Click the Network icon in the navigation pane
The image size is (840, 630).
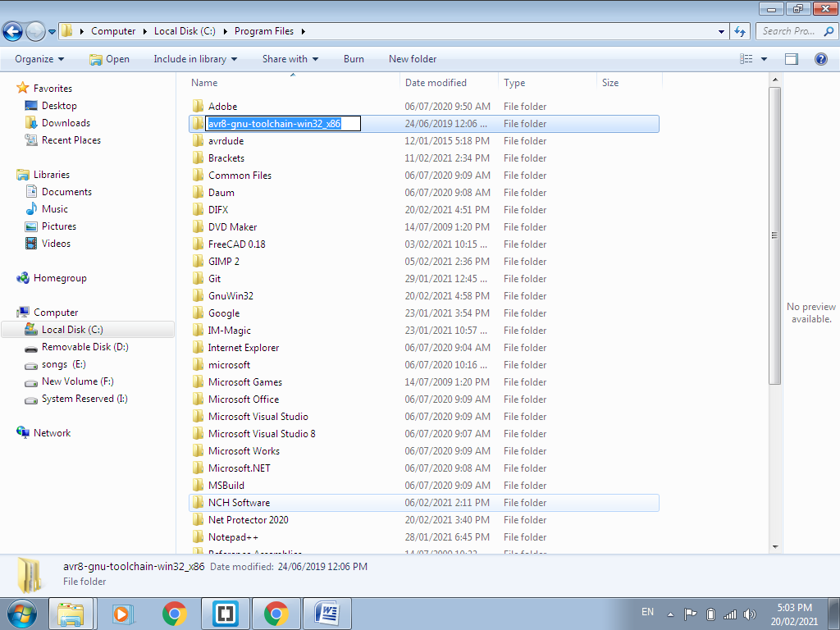[x=22, y=432]
